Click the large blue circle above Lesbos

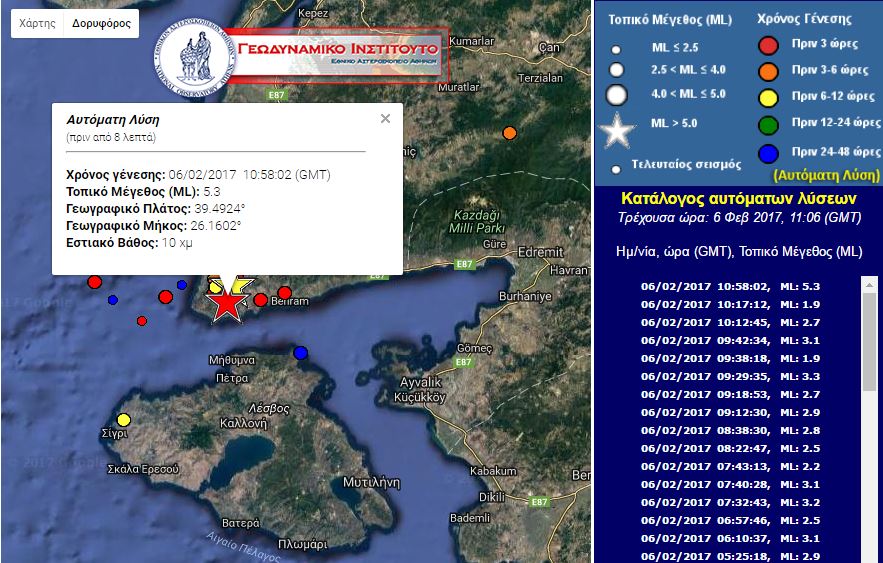point(300,352)
